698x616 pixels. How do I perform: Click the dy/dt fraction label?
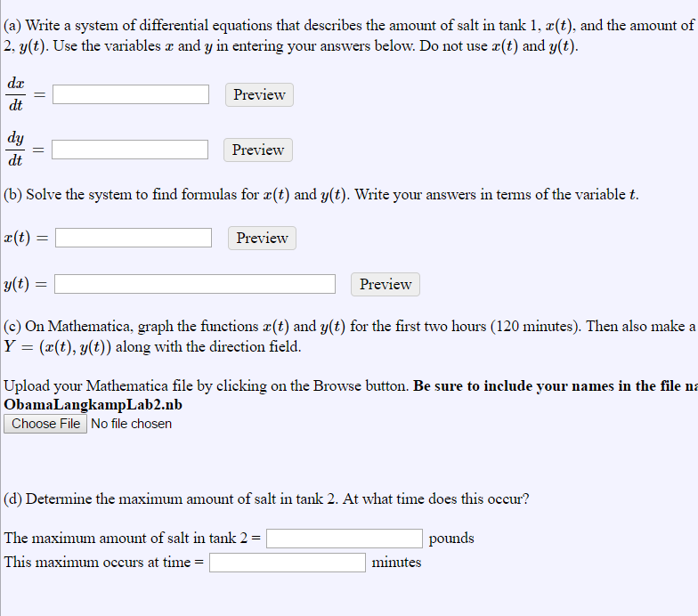(x=16, y=150)
